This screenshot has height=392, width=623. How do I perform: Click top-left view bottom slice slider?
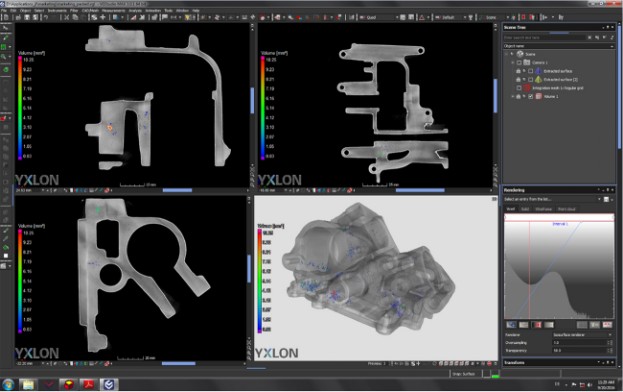(x=177, y=191)
